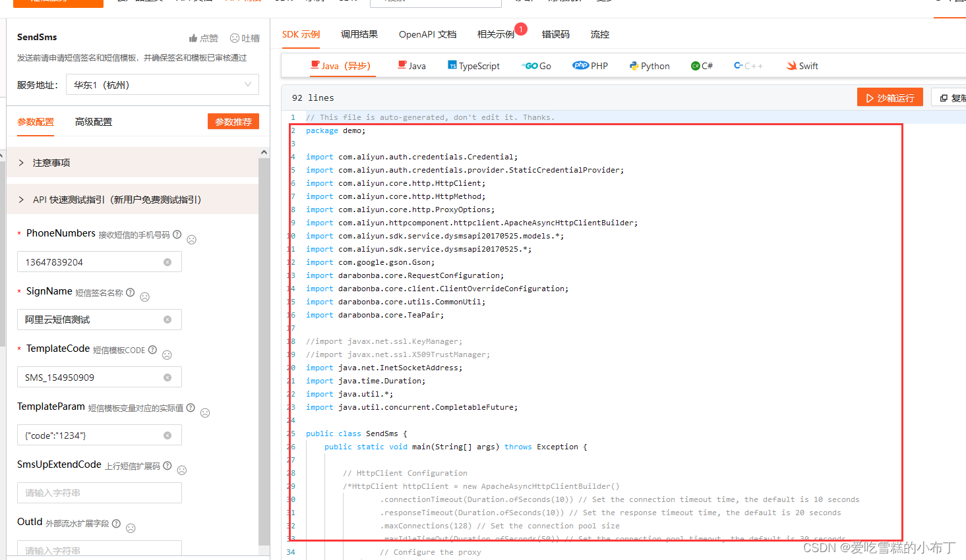Viewport: 966px width, 560px height.
Task: Select the C++ language tab
Action: [x=748, y=66]
